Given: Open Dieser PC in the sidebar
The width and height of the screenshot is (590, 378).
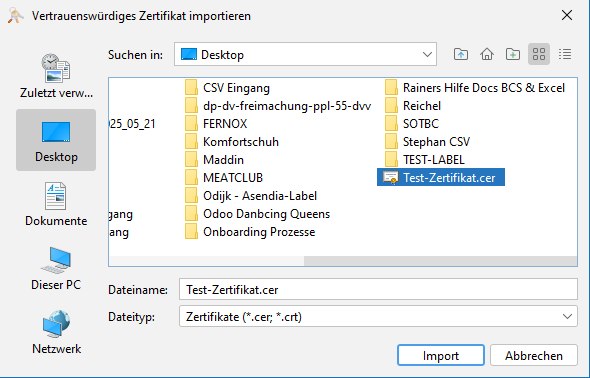Looking at the screenshot, I should (x=56, y=268).
